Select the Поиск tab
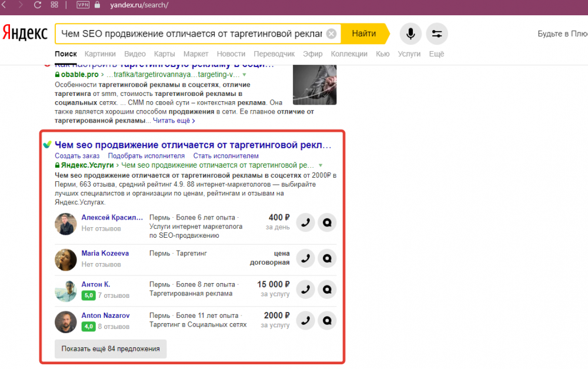 pos(66,54)
